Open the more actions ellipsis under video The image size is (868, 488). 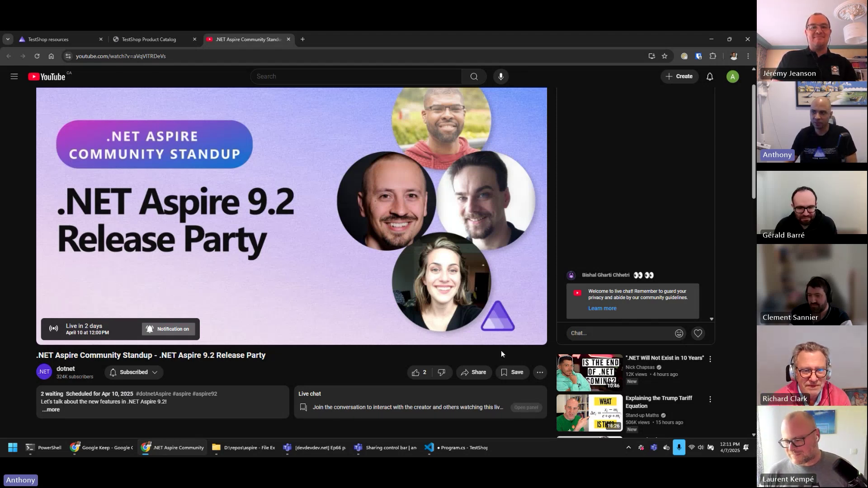540,372
